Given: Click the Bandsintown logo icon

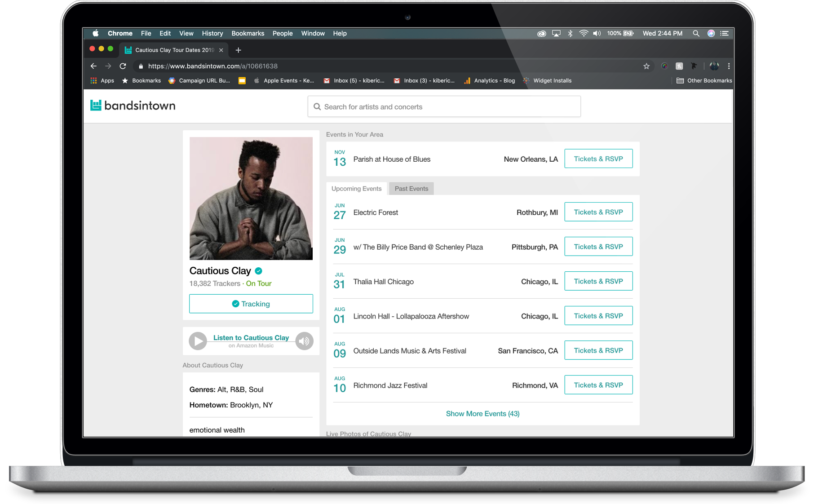Looking at the screenshot, I should pyautogui.click(x=96, y=105).
